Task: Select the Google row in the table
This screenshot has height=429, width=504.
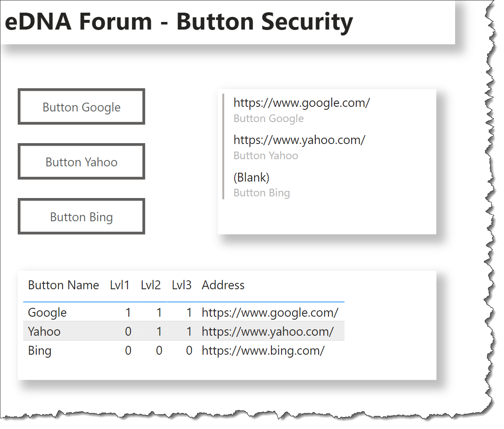Action: pyautogui.click(x=184, y=312)
